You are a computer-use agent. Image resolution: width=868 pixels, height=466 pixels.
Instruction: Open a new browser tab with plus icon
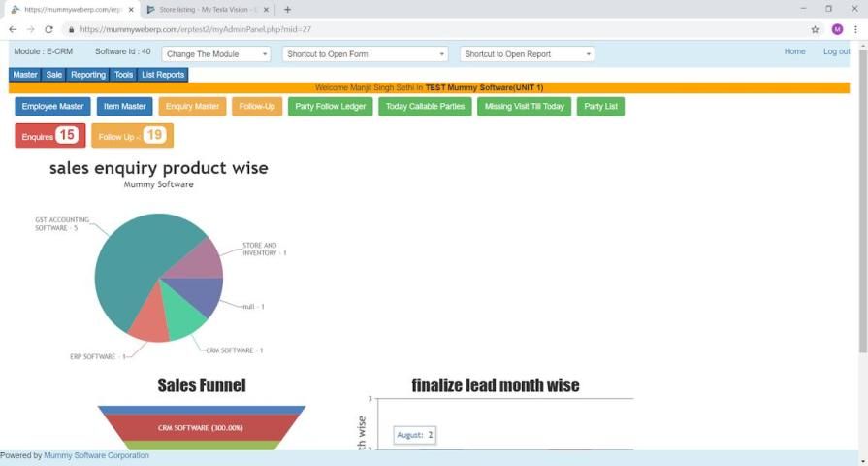coord(287,9)
